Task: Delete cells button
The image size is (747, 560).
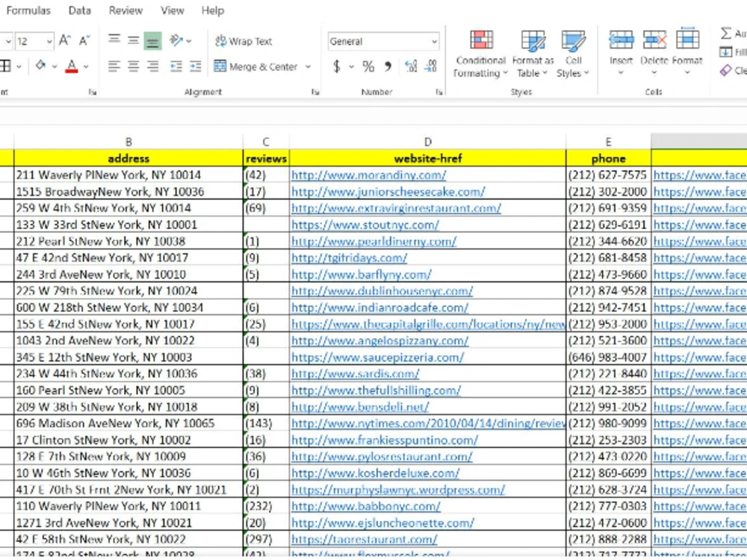Action: [x=654, y=52]
